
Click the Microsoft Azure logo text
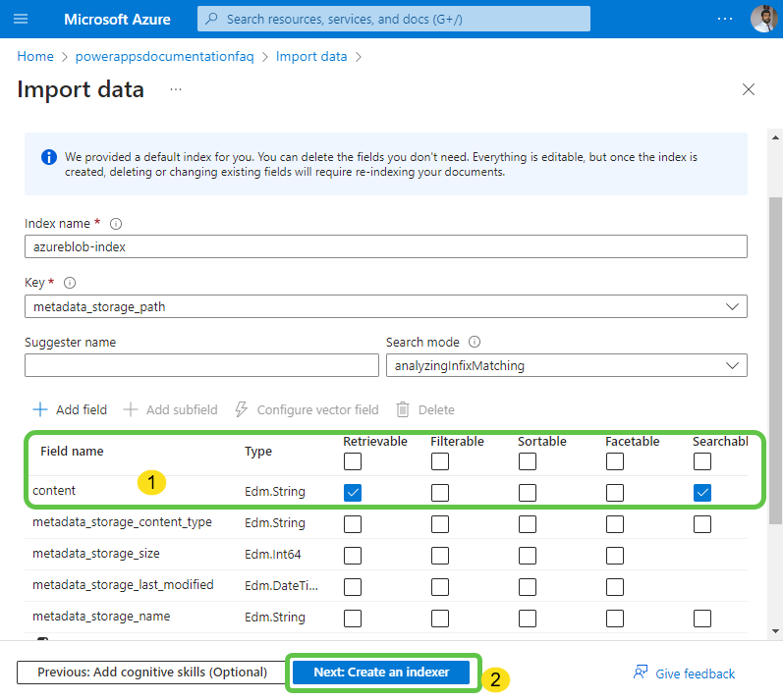pos(117,19)
